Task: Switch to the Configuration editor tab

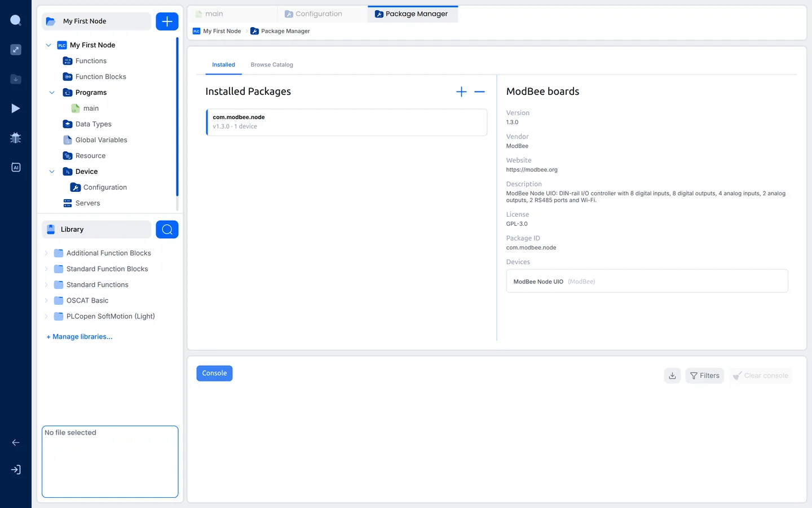Action: (x=322, y=14)
